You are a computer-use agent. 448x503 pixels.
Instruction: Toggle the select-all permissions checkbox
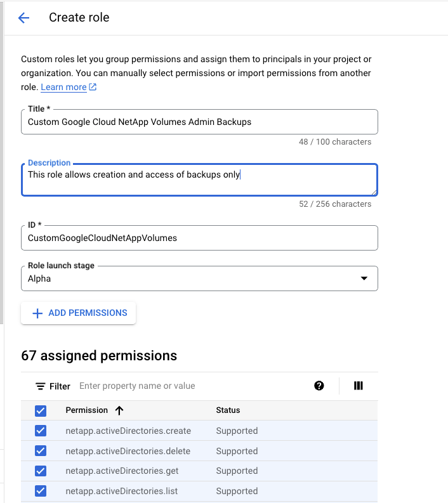pos(41,410)
